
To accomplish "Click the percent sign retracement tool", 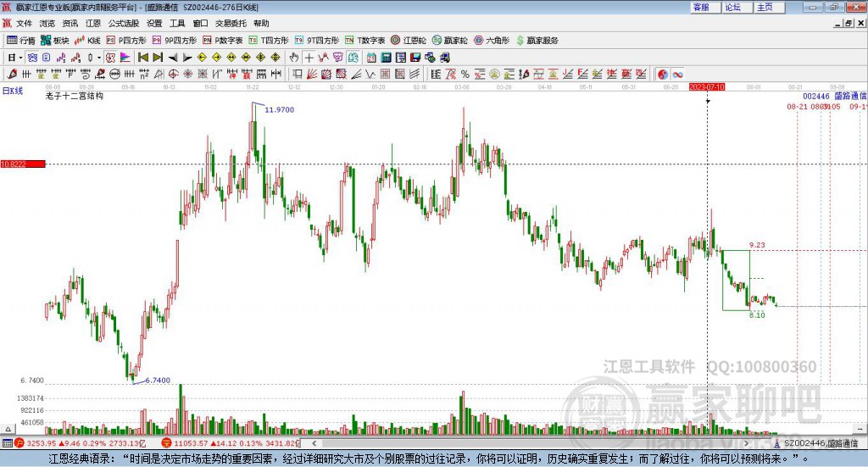I will pyautogui.click(x=465, y=74).
